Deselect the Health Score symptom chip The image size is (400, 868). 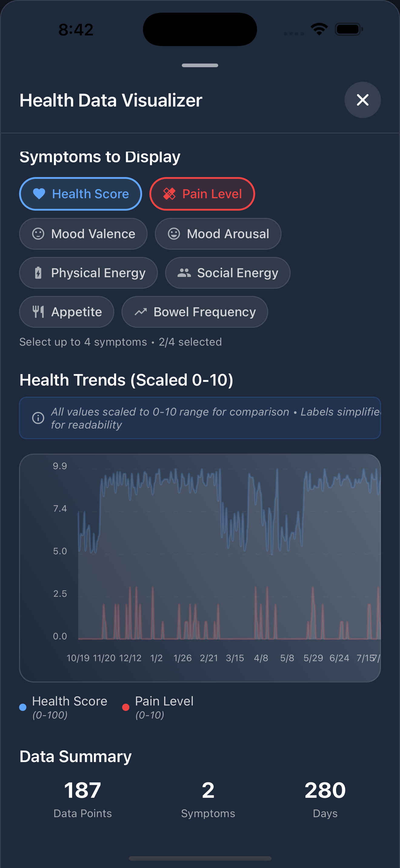click(81, 194)
